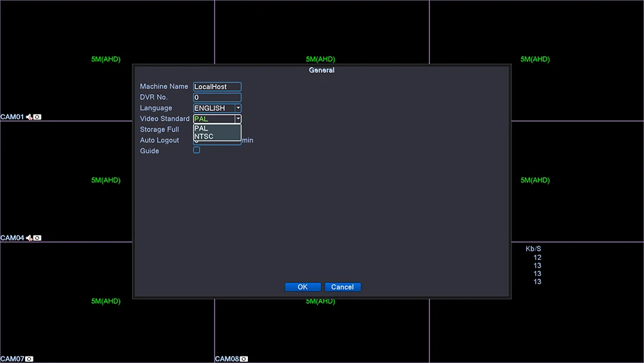Click the min unit text after Auto Logout
644x363 pixels.
coord(248,140)
